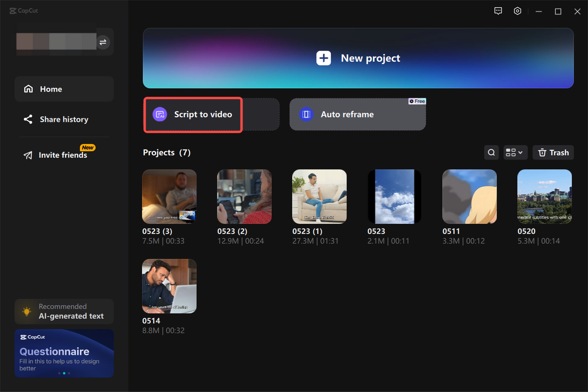The width and height of the screenshot is (588, 392).
Task: Start a New project
Action: point(358,58)
